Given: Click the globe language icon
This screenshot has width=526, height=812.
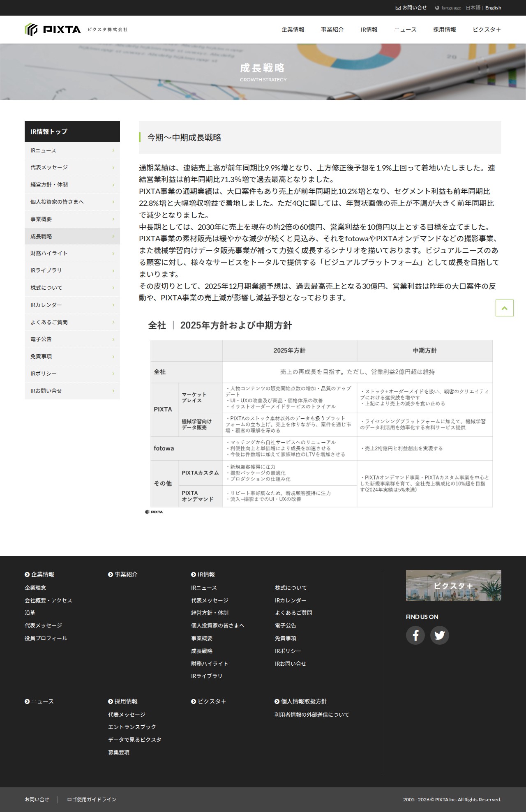Looking at the screenshot, I should (x=437, y=8).
